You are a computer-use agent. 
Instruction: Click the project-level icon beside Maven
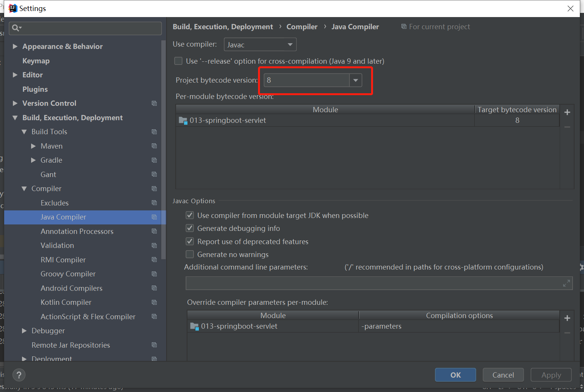click(154, 146)
